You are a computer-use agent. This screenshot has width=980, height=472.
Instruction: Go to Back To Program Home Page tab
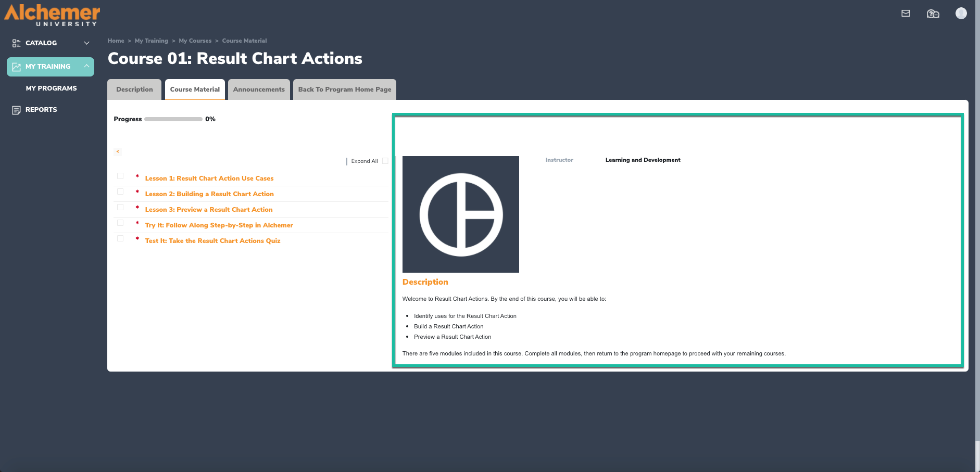click(345, 90)
